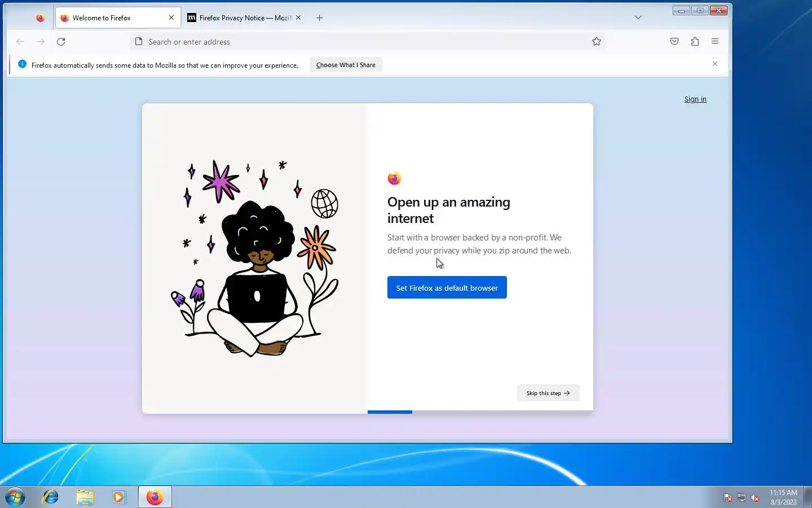Switch to Firefox Privacy Notice tab
812x508 pixels.
(245, 17)
